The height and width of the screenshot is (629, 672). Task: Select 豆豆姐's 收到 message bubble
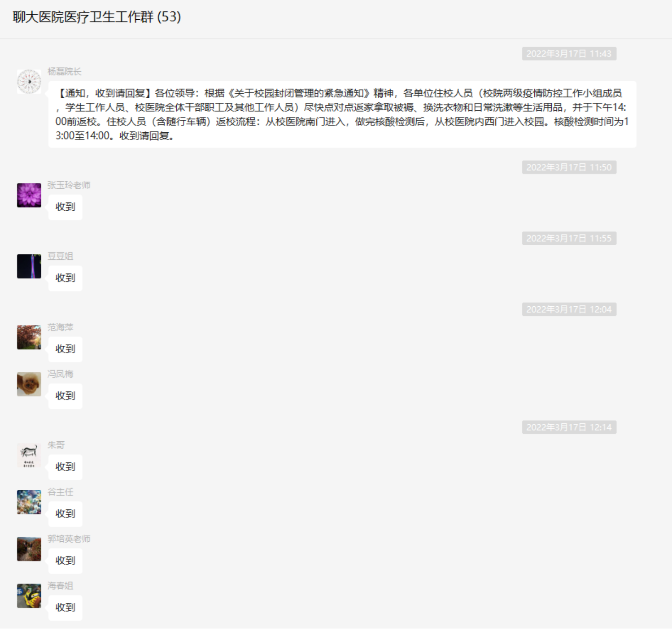tap(65, 278)
